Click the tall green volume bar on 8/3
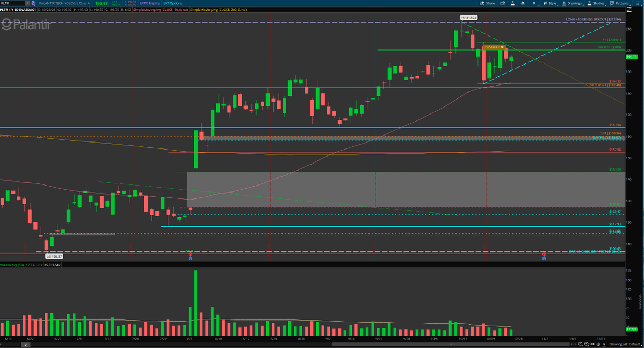Screen dimensions: 644x348 [196, 303]
